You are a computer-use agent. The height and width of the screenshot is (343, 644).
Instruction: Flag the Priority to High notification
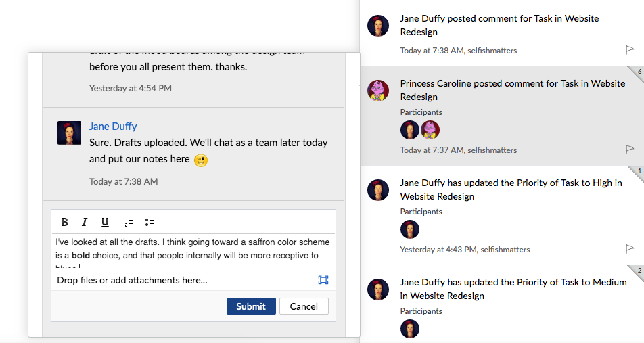630,248
